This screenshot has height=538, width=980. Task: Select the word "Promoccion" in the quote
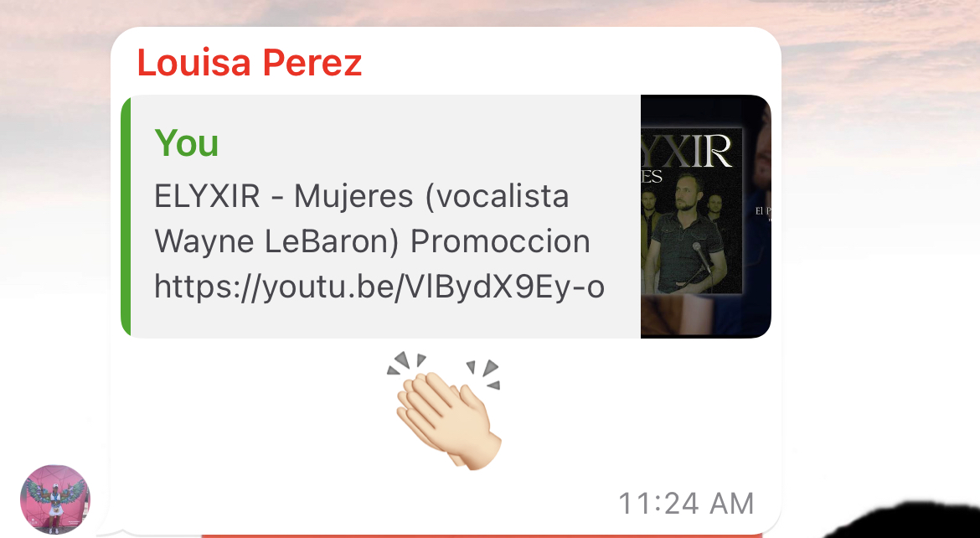[x=500, y=241]
